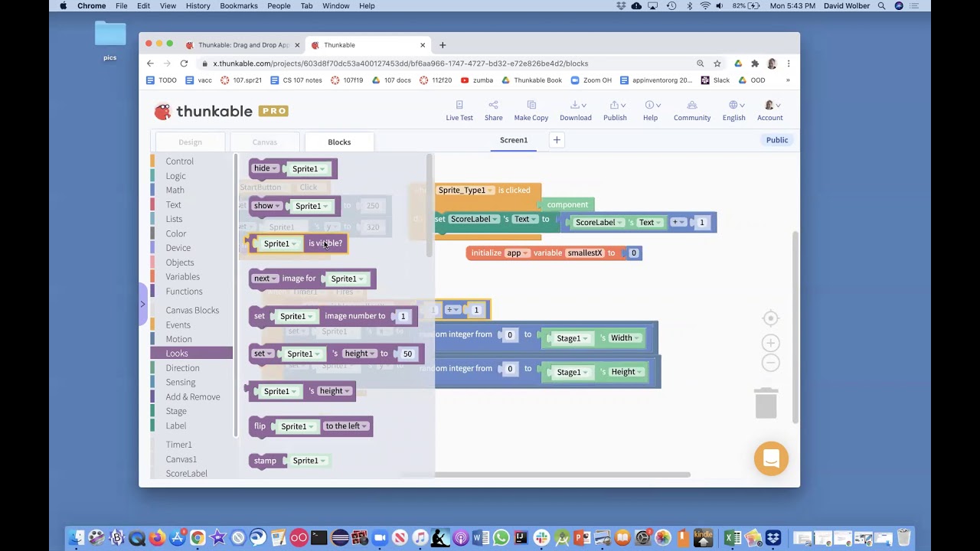This screenshot has width=980, height=551.
Task: Open the Download menu
Action: tap(576, 111)
